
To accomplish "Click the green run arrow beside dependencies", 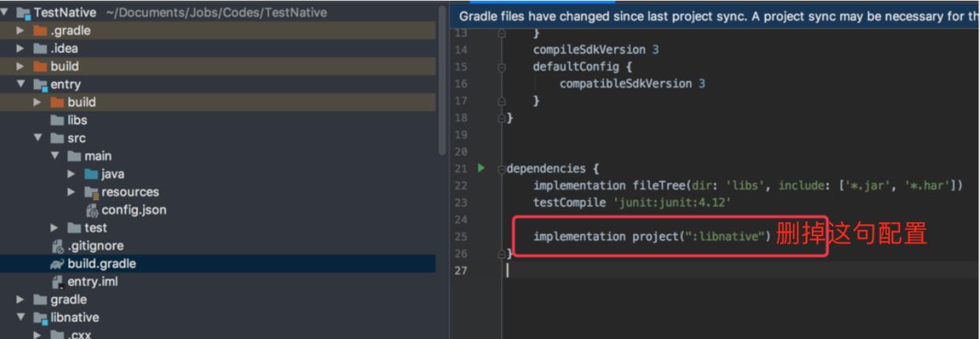I will tap(481, 168).
